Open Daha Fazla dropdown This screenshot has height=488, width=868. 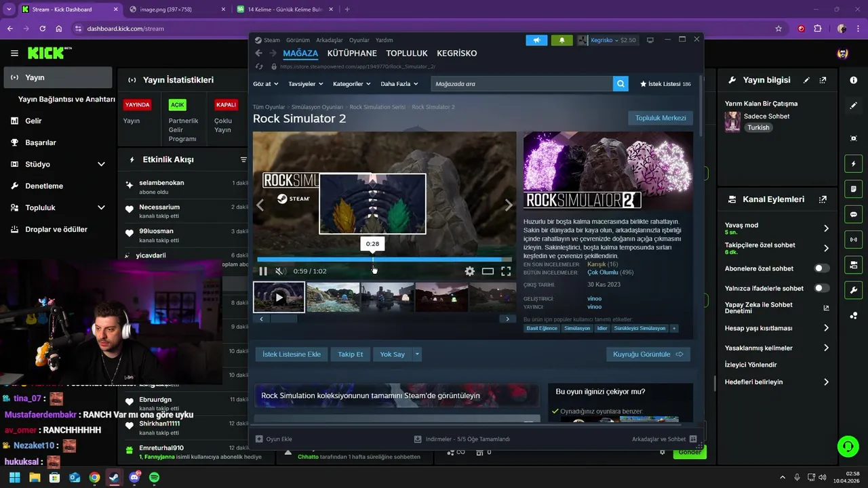(399, 84)
